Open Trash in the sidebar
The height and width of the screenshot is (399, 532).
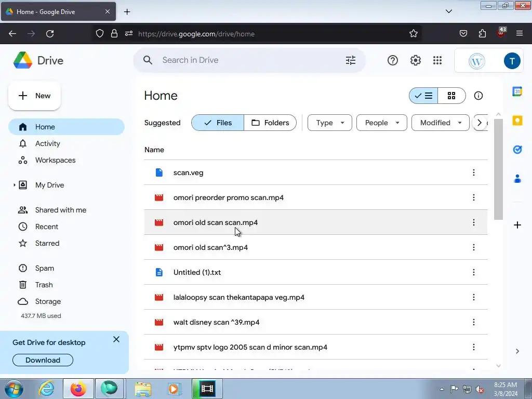(66, 285)
